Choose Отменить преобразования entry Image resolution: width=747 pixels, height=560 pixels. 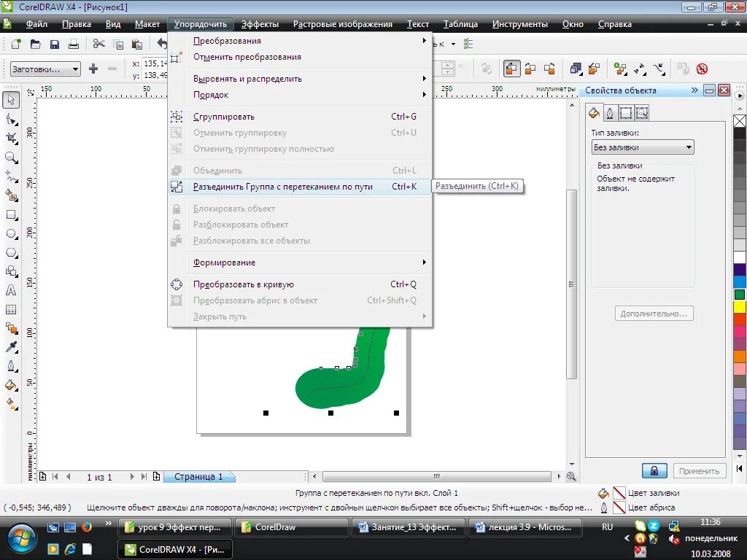coord(300,57)
